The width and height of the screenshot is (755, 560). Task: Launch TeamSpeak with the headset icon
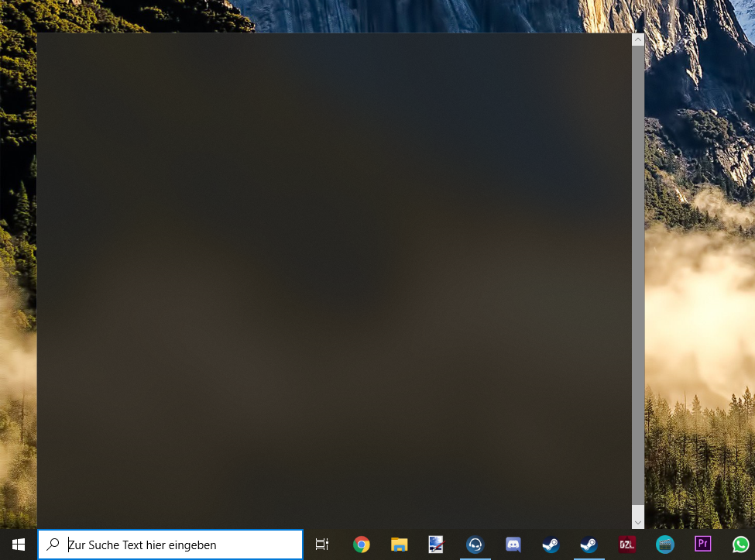point(475,545)
